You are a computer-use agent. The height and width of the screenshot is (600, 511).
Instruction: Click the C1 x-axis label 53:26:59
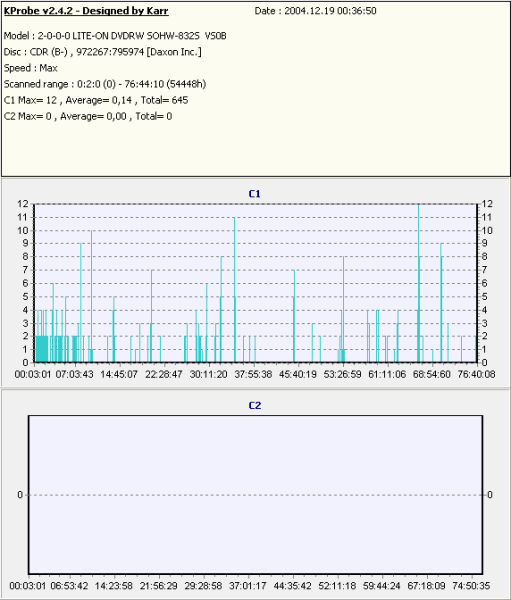coord(342,374)
